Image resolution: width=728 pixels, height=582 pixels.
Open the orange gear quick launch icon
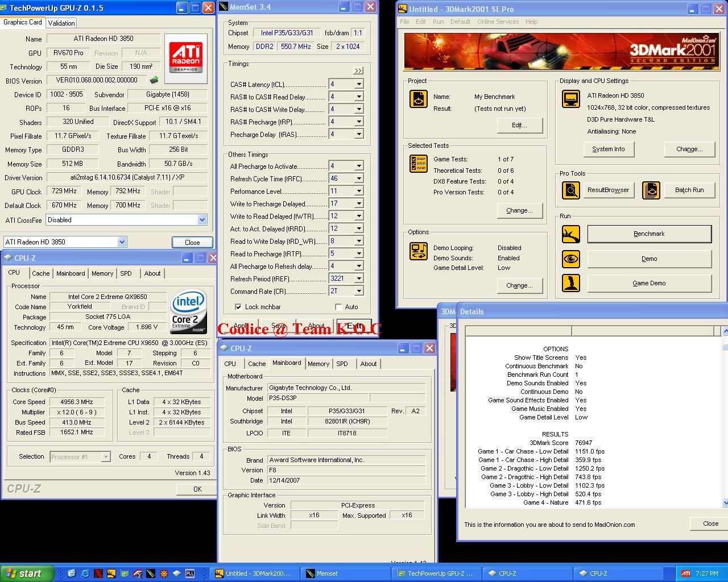pos(164,573)
